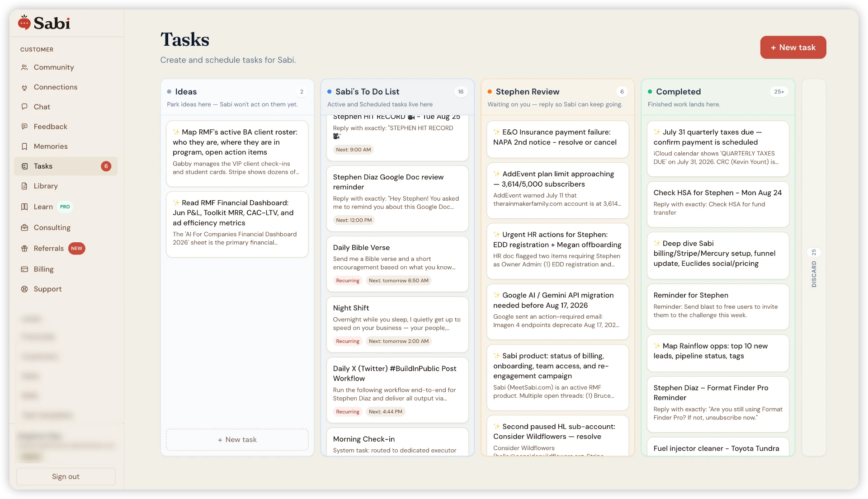This screenshot has height=499, width=868.
Task: Click sparkle icon on July 31 taxes card
Action: (x=657, y=132)
